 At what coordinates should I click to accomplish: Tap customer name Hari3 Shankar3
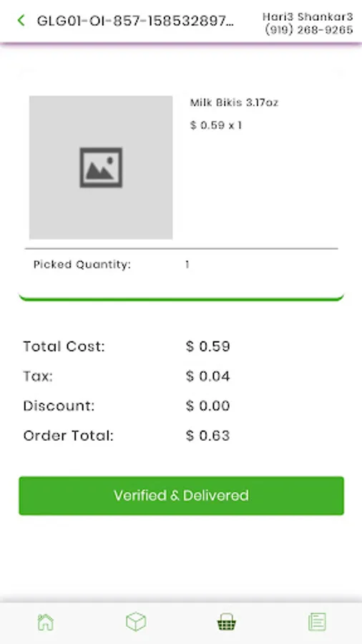[x=308, y=16]
